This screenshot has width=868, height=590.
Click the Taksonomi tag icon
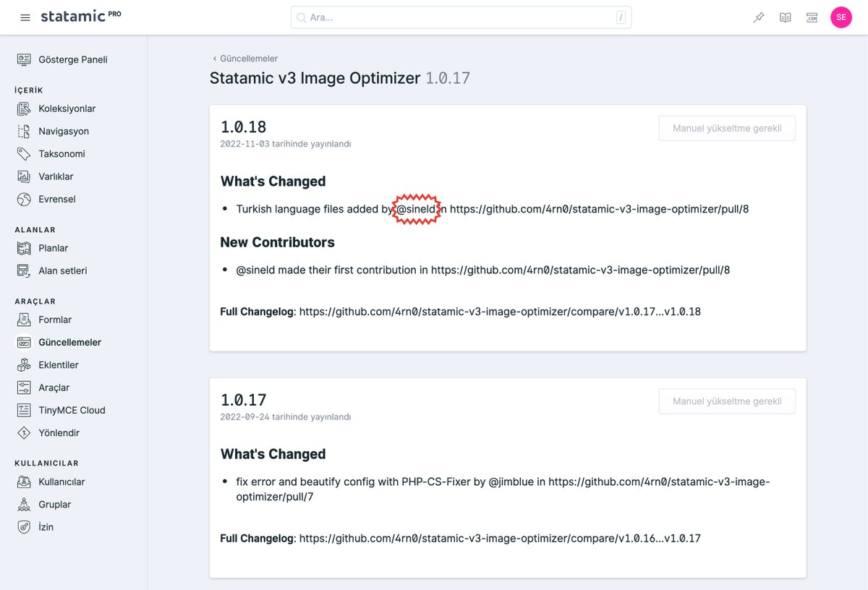point(24,153)
